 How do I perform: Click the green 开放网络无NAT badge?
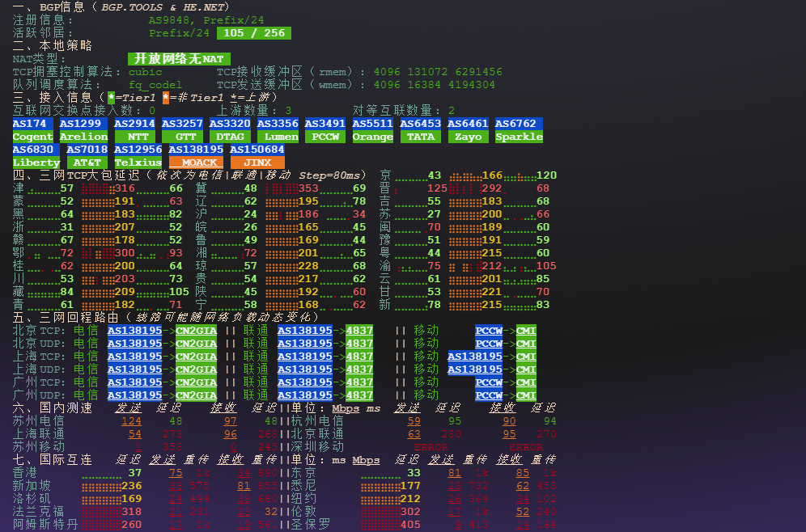pyautogui.click(x=179, y=59)
